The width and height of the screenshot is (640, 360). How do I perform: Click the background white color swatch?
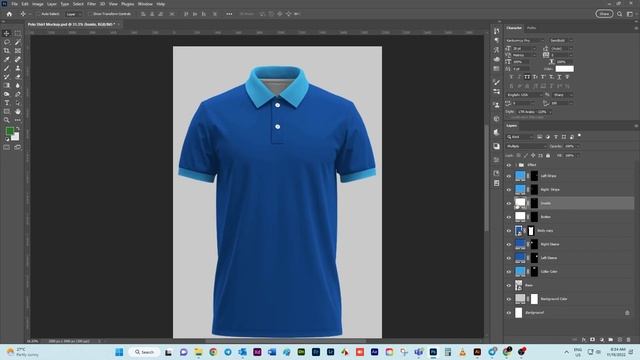(x=16, y=137)
